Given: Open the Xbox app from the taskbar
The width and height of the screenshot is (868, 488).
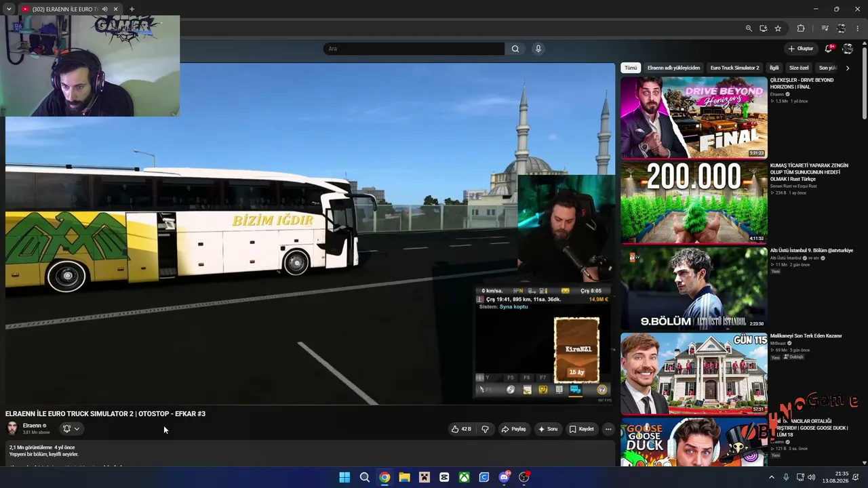Looking at the screenshot, I should (464, 477).
